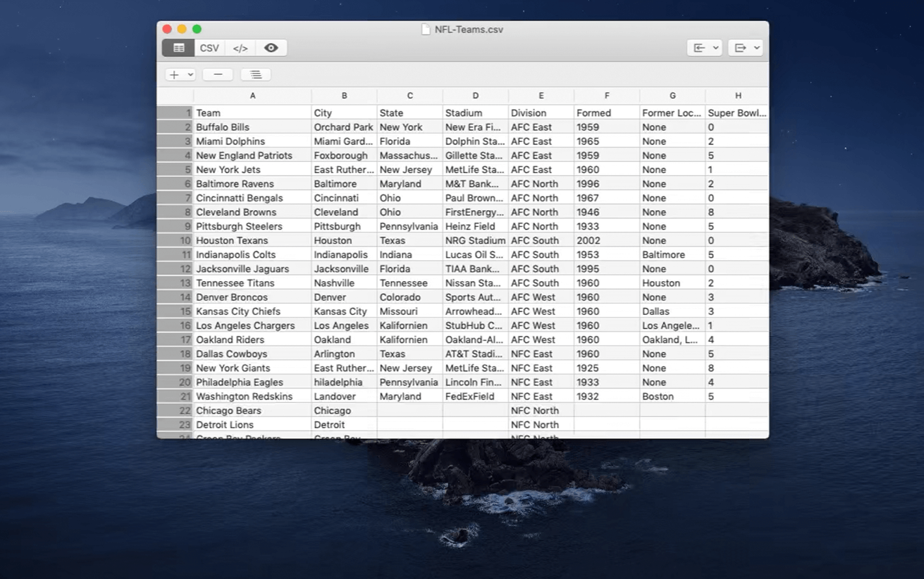Click the NFL-Teams.csv document icon in title bar
Image resolution: width=924 pixels, height=579 pixels.
pyautogui.click(x=426, y=29)
